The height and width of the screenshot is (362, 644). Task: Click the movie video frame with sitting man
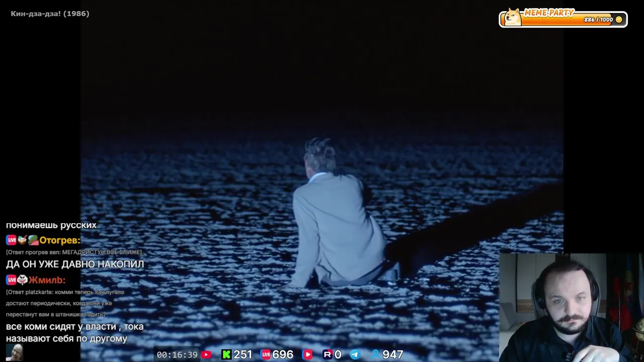point(322,181)
